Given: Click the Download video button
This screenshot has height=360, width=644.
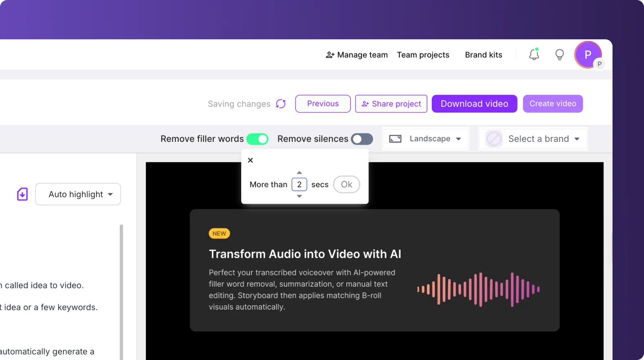Looking at the screenshot, I should click(474, 104).
